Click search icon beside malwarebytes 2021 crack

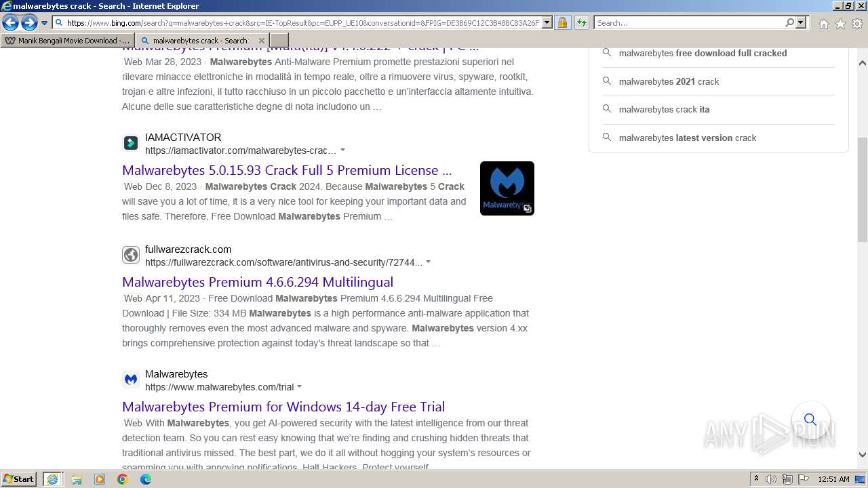pyautogui.click(x=607, y=81)
